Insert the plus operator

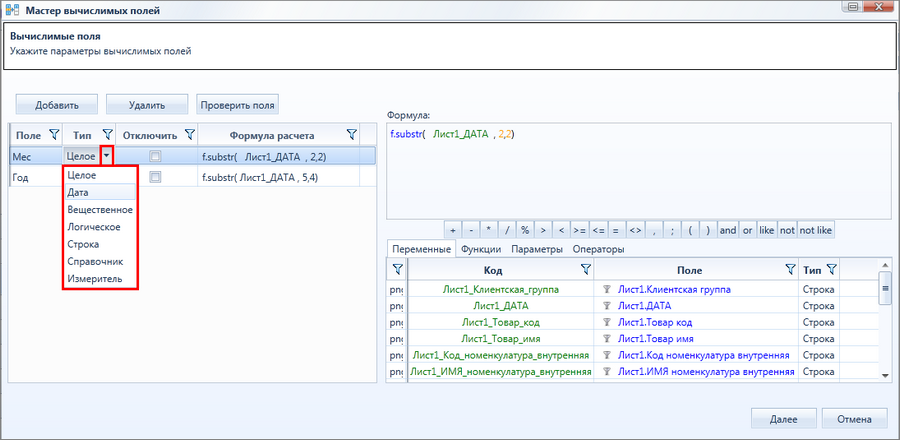tap(453, 230)
